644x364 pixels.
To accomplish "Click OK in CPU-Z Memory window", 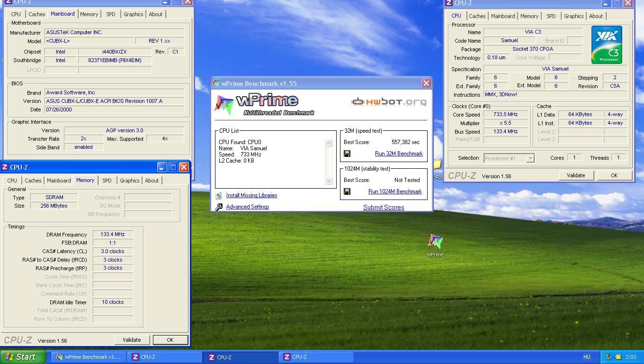I will coord(170,340).
